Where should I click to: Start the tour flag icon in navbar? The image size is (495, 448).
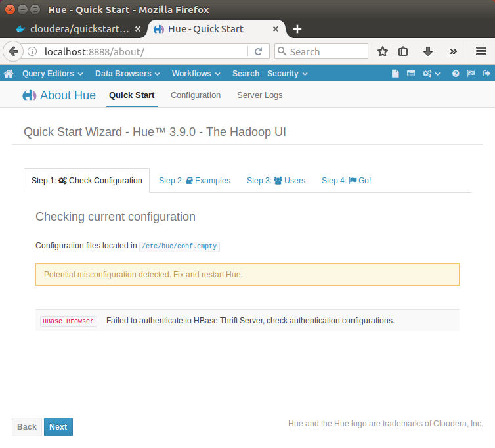(x=471, y=74)
